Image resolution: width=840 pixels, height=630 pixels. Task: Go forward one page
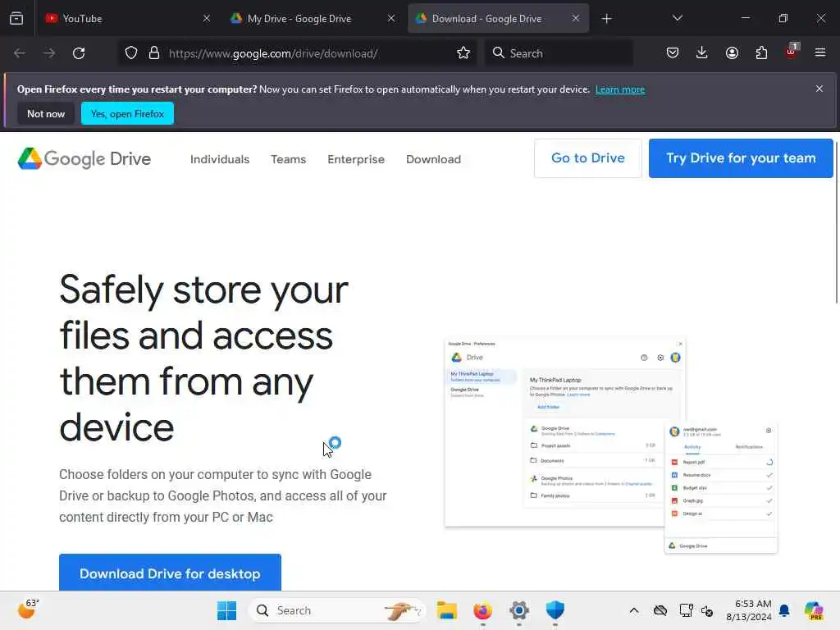point(48,53)
